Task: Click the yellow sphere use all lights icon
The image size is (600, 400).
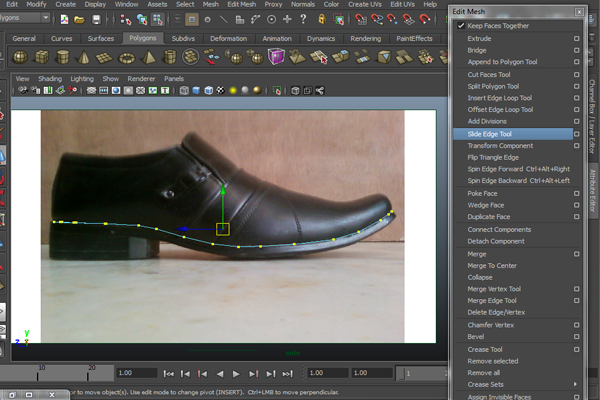Action: [x=233, y=90]
